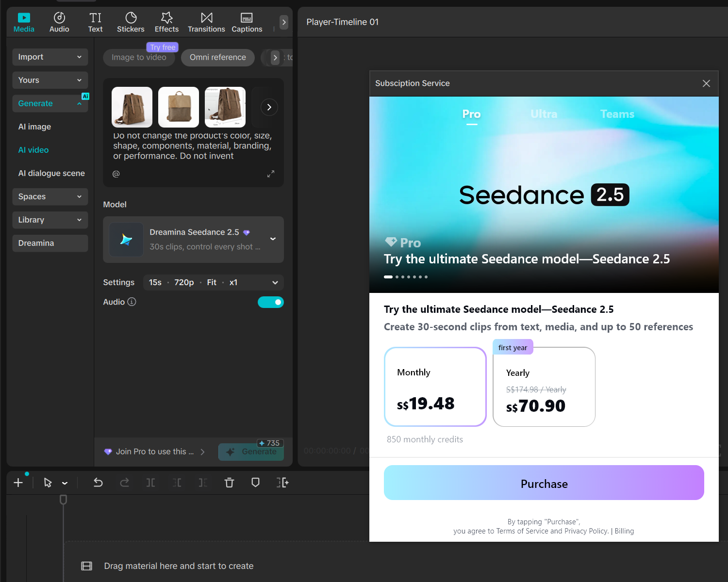Expand the Yours section
The image size is (728, 582).
click(x=50, y=80)
